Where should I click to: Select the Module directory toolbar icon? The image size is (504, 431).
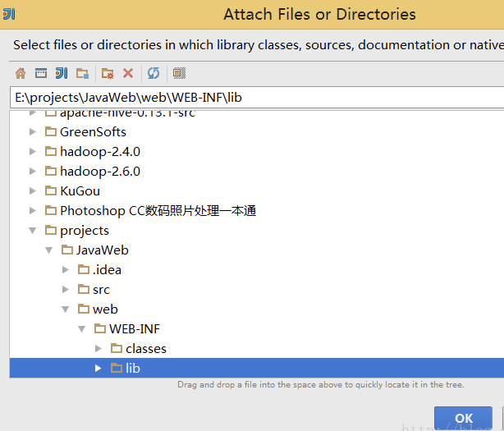pyautogui.click(x=82, y=73)
